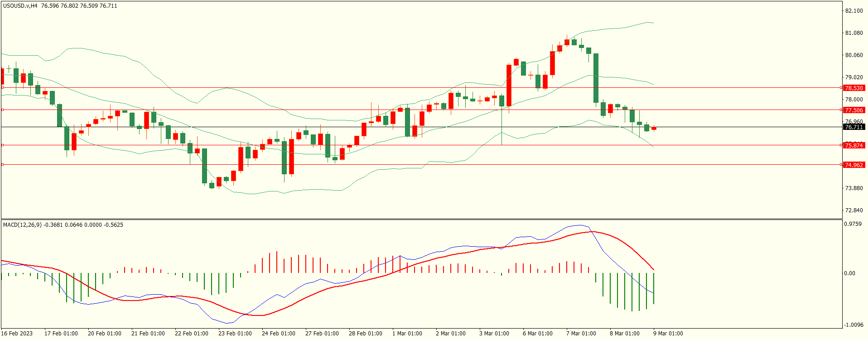
Task: Click the 78.000 price axis value
Action: [854, 100]
